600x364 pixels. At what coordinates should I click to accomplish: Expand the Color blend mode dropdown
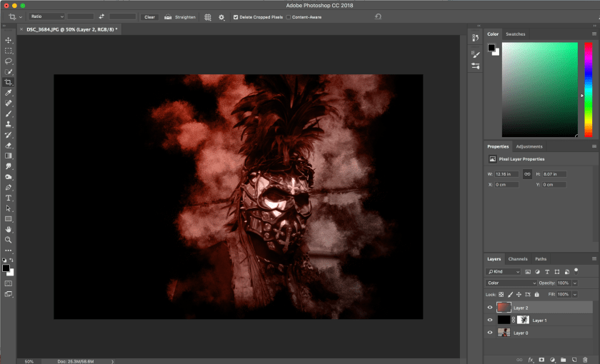(x=511, y=283)
